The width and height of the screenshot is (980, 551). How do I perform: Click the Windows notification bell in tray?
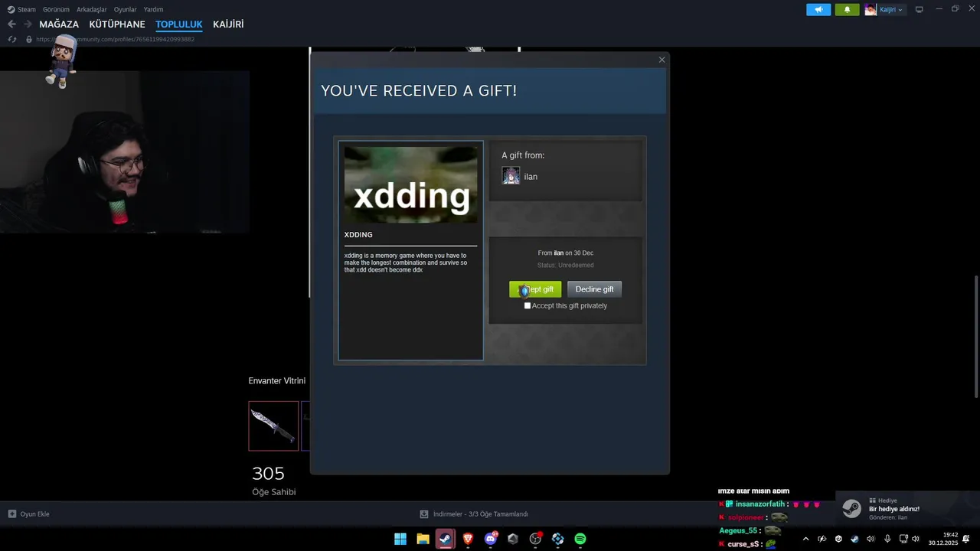[x=966, y=539]
